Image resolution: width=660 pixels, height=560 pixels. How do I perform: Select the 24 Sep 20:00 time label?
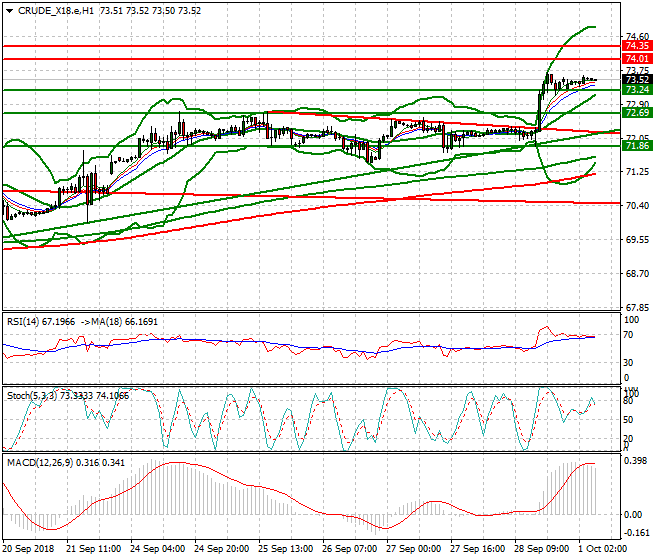[x=221, y=549]
